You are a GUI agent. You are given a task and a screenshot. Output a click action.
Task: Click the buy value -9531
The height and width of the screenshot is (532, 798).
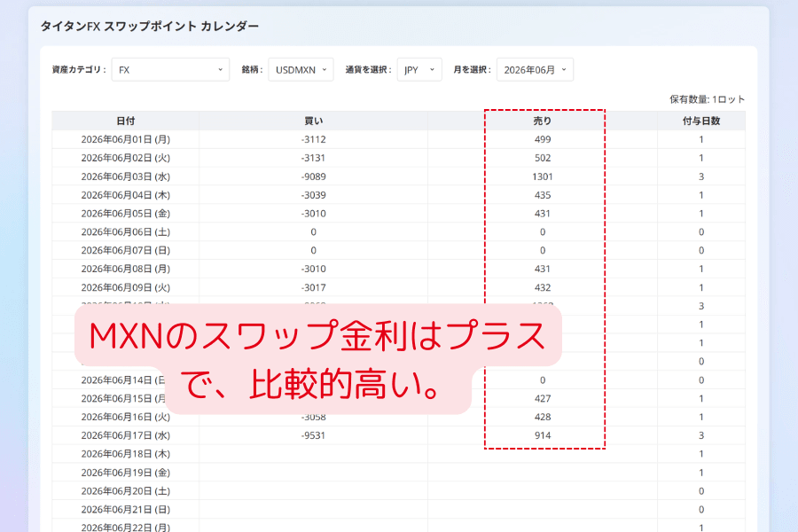pos(313,435)
